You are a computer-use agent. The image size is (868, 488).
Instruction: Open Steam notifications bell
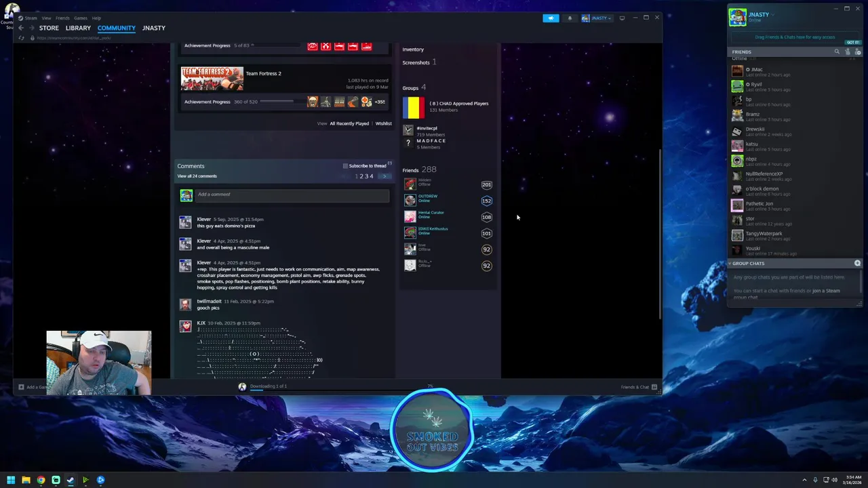tap(570, 18)
